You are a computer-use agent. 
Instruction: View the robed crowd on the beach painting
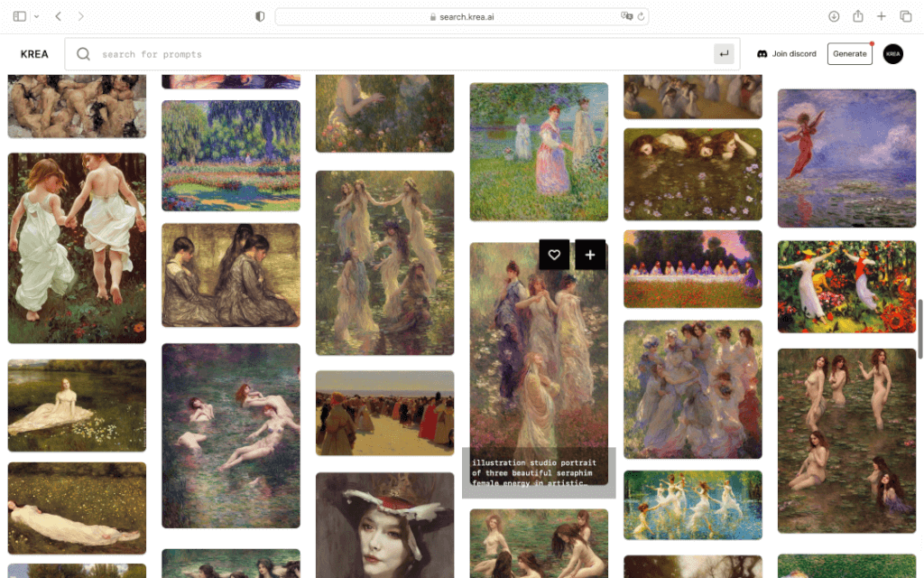pos(384,413)
